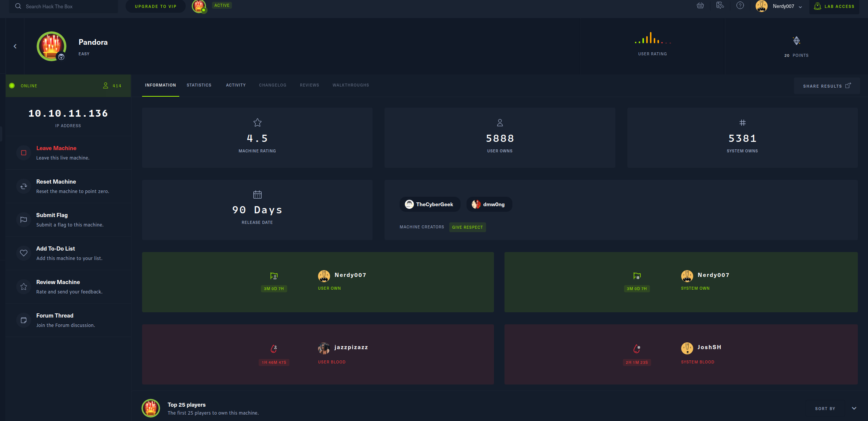Viewport: 868px width, 421px height.
Task: Open Nerdy007 in the user own card
Action: click(350, 275)
